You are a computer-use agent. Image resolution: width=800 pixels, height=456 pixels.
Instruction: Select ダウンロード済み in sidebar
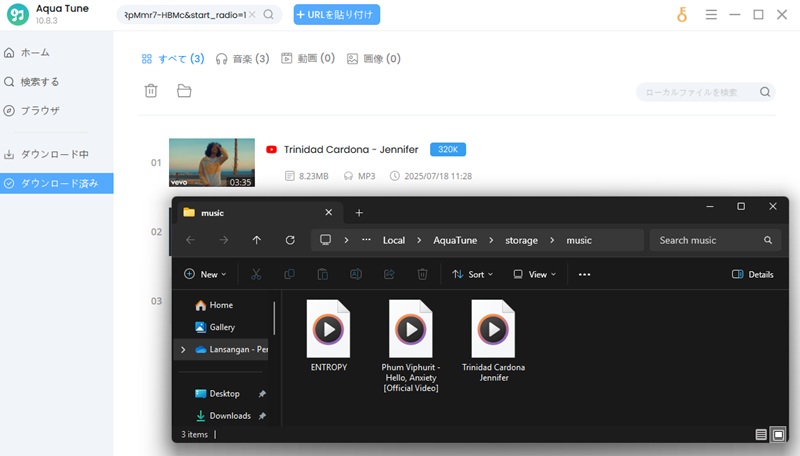(x=57, y=183)
